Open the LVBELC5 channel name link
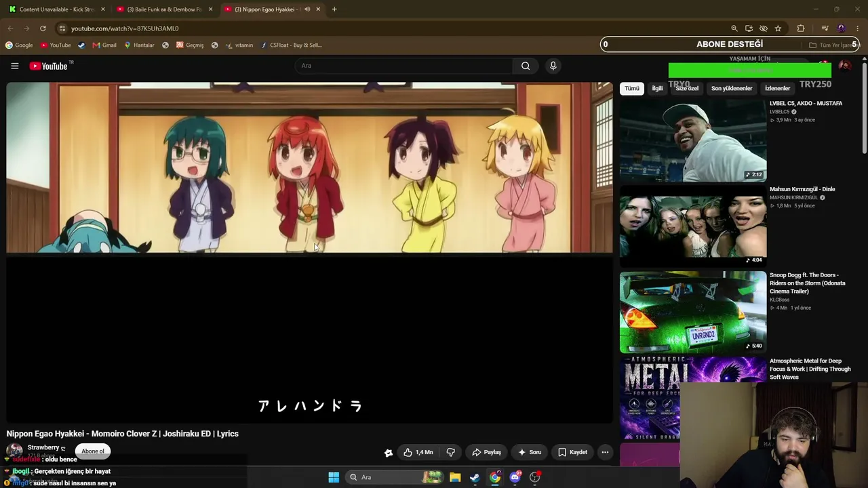868x488 pixels. [780, 112]
